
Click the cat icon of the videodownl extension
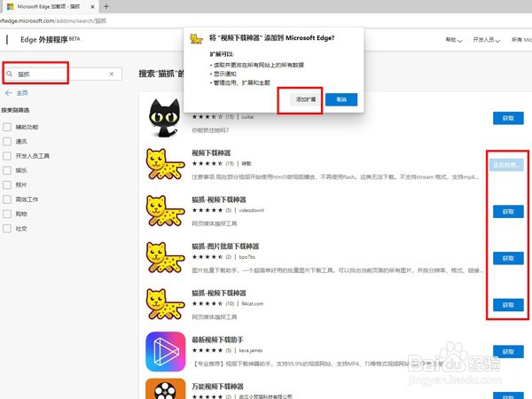pos(165,211)
